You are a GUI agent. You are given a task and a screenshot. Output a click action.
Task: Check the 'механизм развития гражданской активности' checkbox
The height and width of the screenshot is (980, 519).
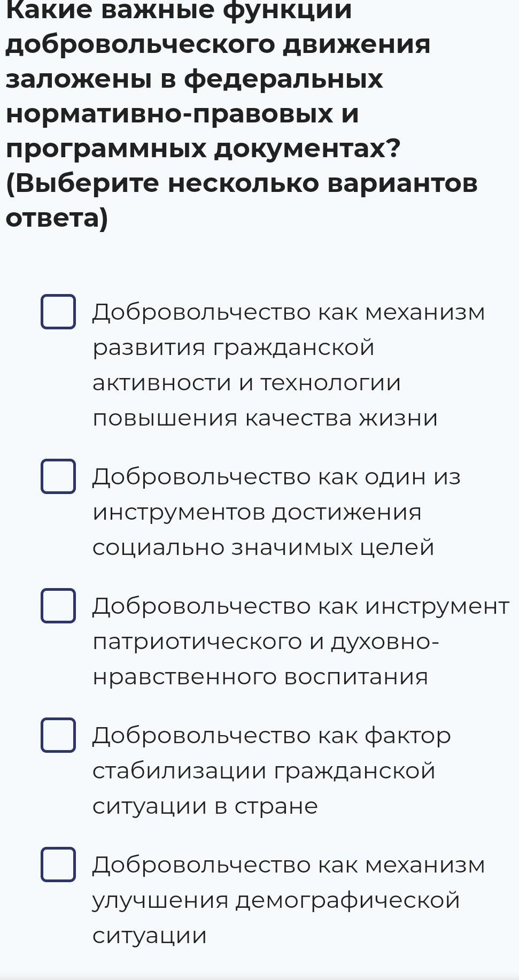pyautogui.click(x=58, y=312)
